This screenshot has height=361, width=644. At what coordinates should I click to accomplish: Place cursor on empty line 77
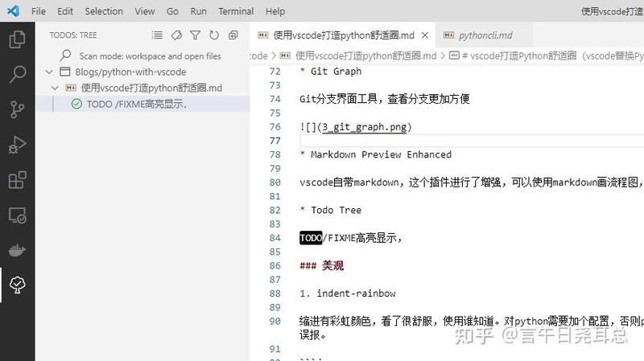click(472, 141)
